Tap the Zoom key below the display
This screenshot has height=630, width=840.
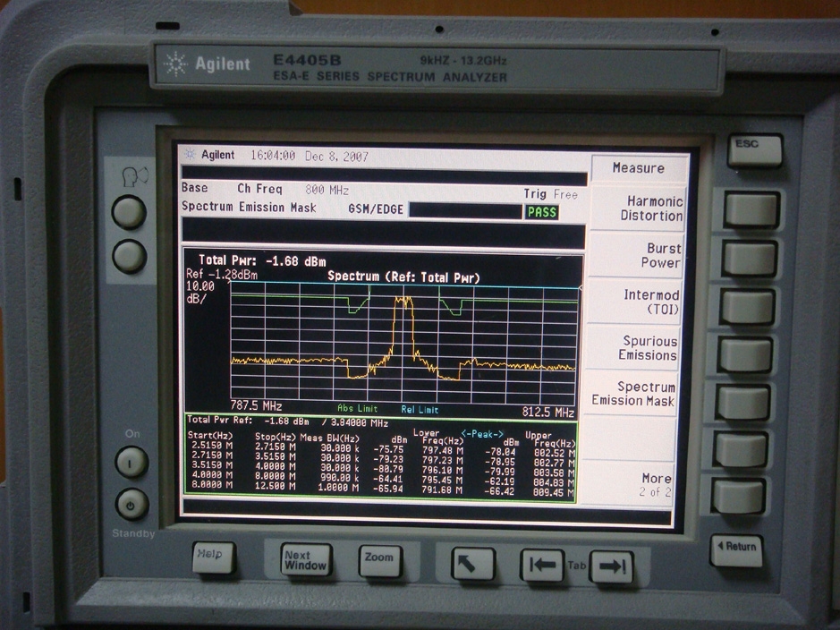coord(380,561)
